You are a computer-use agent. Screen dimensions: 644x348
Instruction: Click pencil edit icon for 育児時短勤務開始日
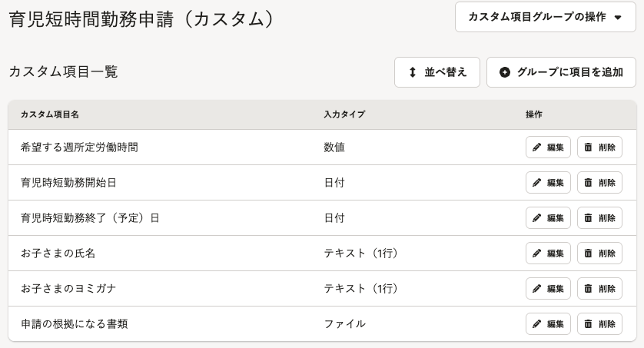[537, 183]
